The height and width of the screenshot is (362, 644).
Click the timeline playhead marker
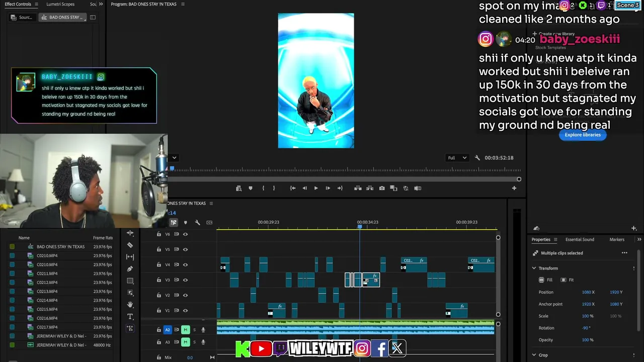point(360,227)
